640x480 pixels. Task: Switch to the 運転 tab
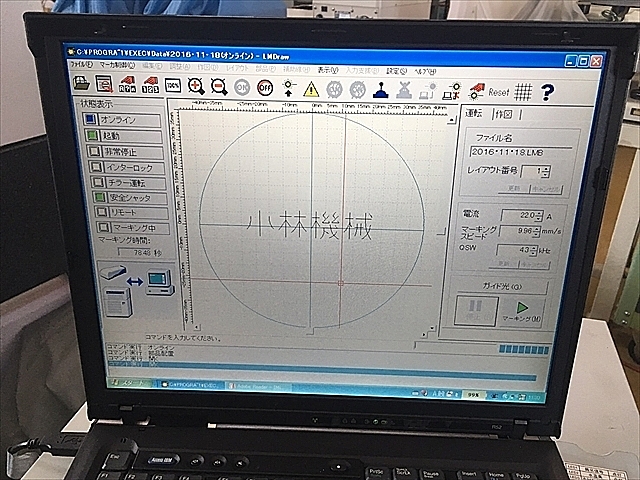pos(474,113)
